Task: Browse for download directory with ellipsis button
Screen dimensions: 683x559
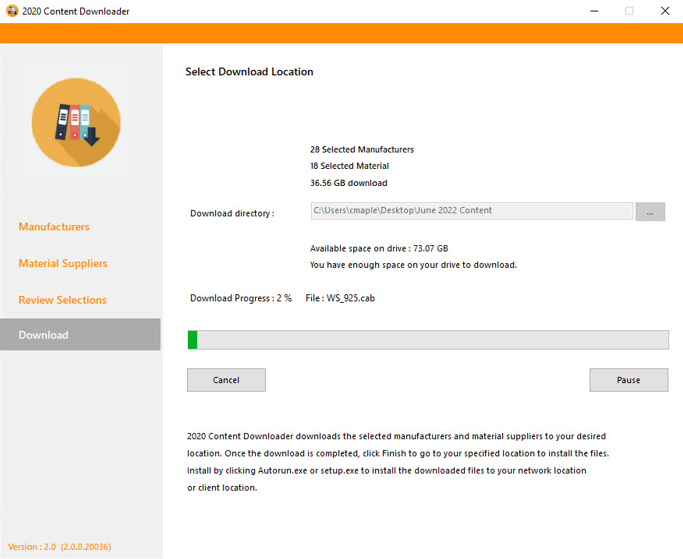Action: (650, 212)
